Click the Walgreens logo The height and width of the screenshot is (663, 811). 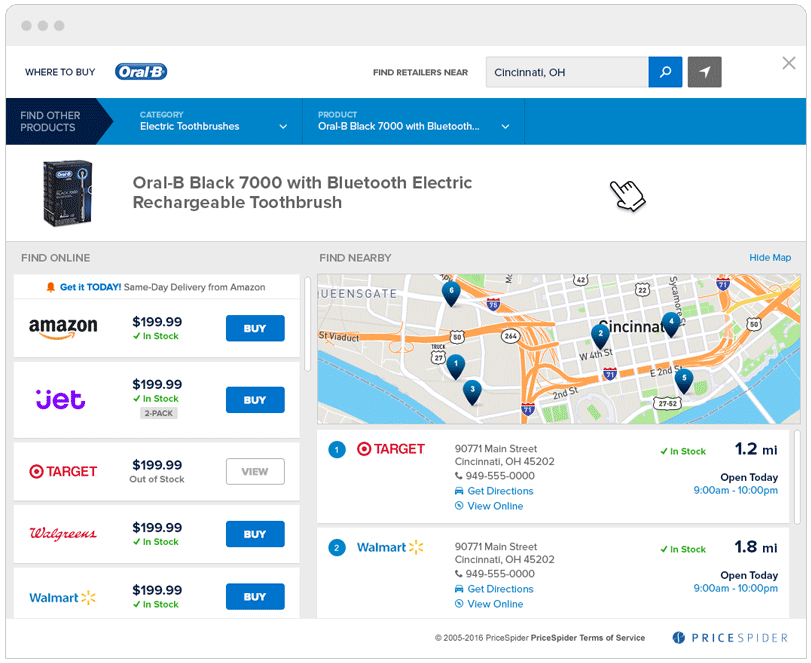click(63, 533)
